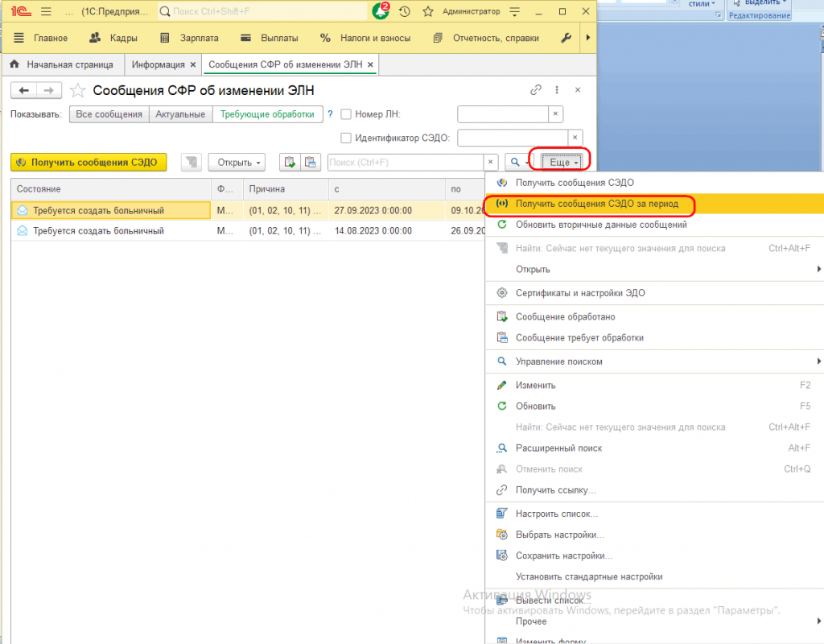Enable the Номер ЛН checkbox
Image resolution: width=824 pixels, height=644 pixels.
pos(346,114)
